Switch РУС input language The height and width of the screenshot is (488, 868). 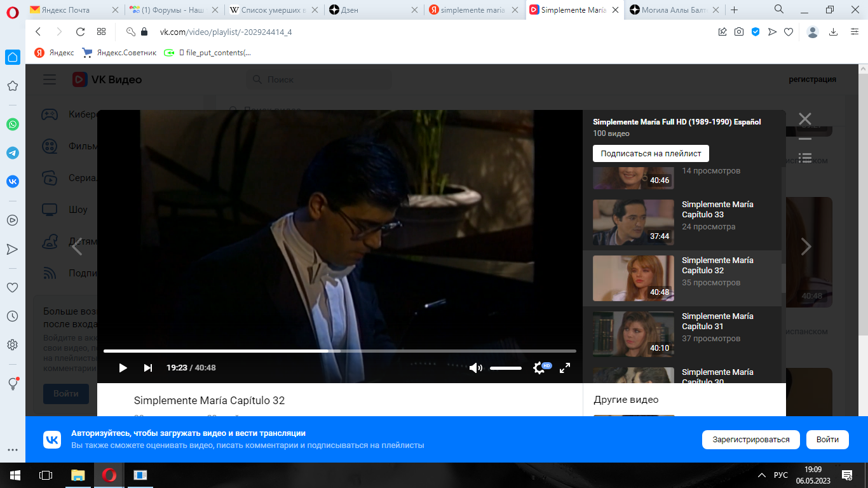pos(781,475)
